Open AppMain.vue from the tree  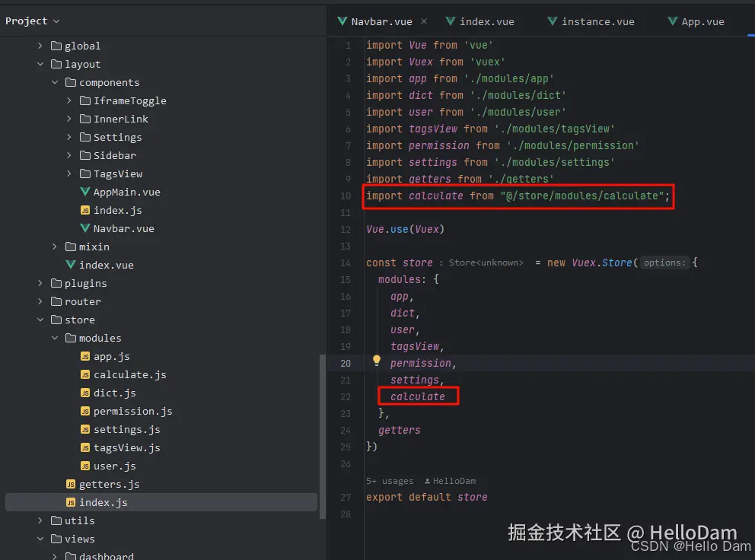[x=126, y=192]
